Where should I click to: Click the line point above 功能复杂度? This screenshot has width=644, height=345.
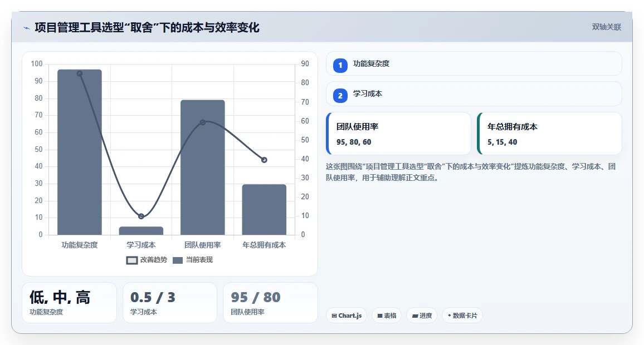[80, 74]
